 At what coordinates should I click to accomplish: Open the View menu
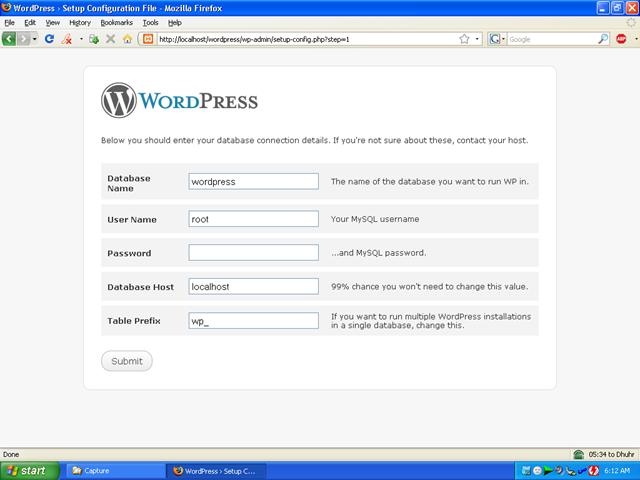point(53,23)
